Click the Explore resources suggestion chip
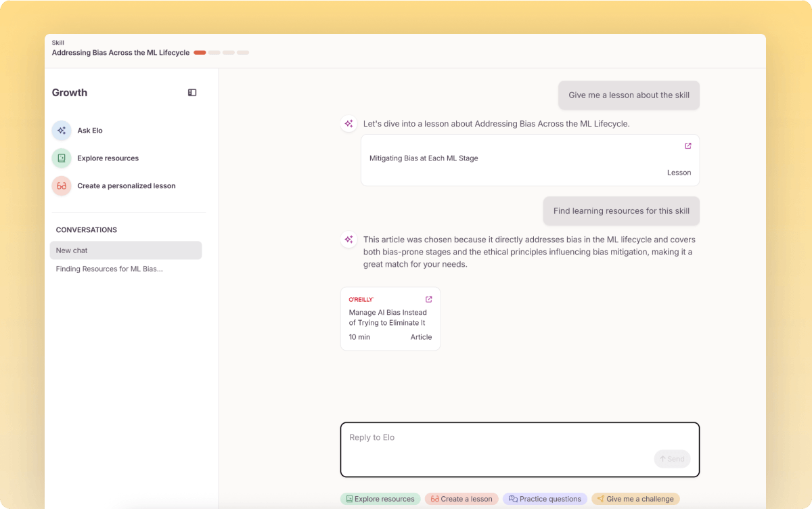Image resolution: width=812 pixels, height=509 pixels. [x=380, y=499]
